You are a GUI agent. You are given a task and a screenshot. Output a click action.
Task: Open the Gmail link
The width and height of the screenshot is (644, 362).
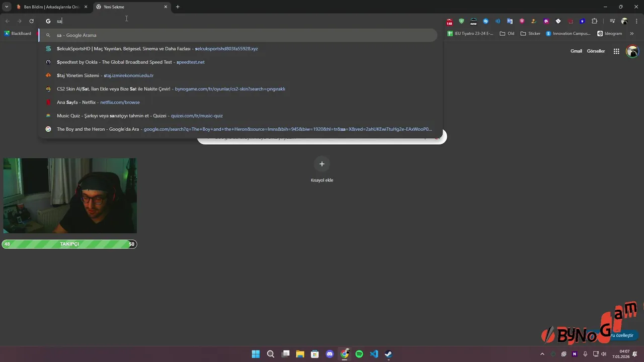tap(576, 51)
